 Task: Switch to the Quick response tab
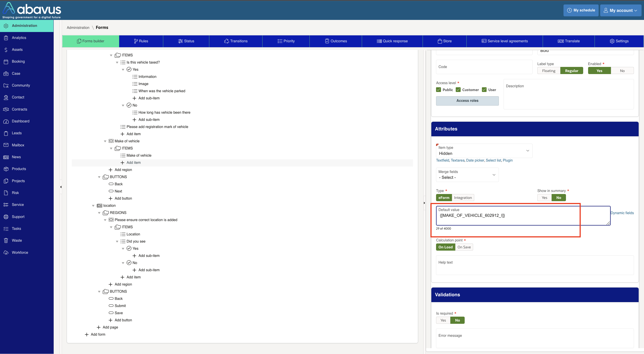392,41
